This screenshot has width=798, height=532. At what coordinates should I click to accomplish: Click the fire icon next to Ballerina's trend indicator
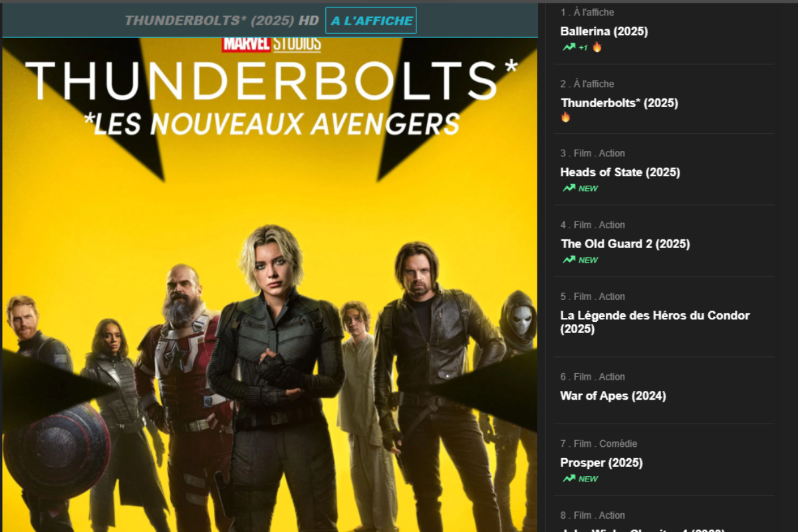click(597, 47)
